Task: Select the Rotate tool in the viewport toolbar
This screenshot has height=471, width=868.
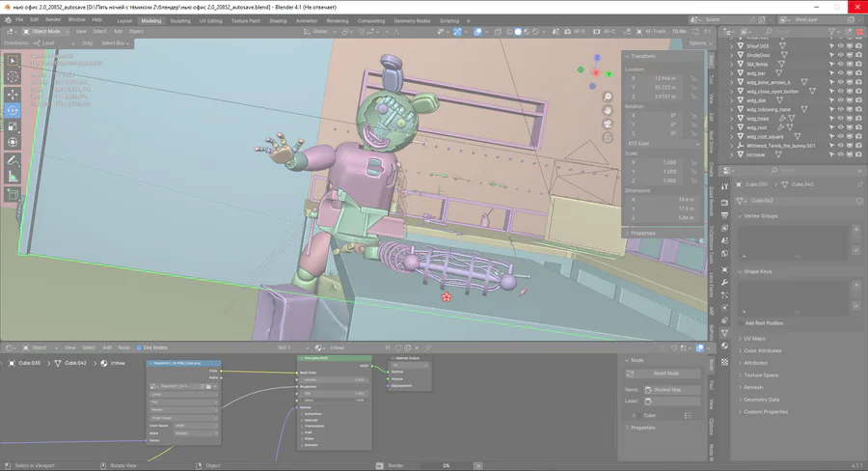Action: point(13,110)
